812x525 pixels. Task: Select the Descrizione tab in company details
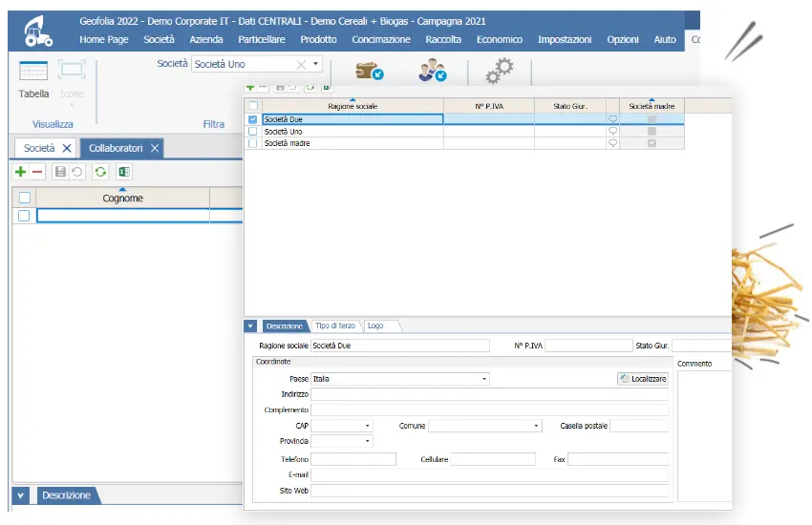click(285, 326)
